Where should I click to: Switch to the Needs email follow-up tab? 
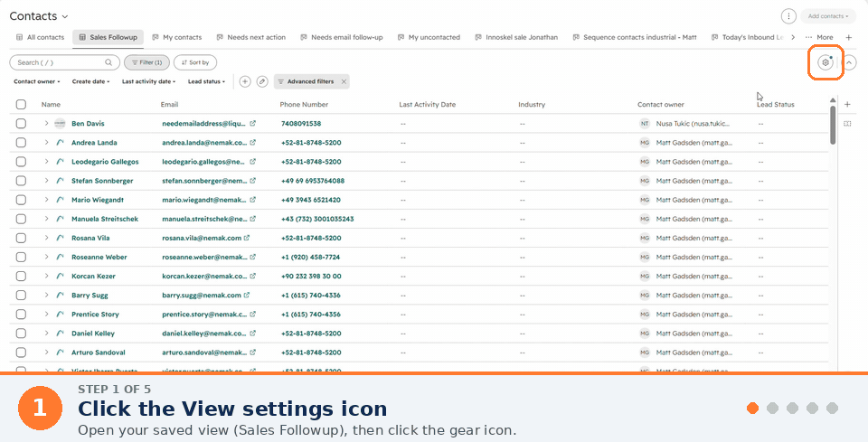click(x=342, y=37)
